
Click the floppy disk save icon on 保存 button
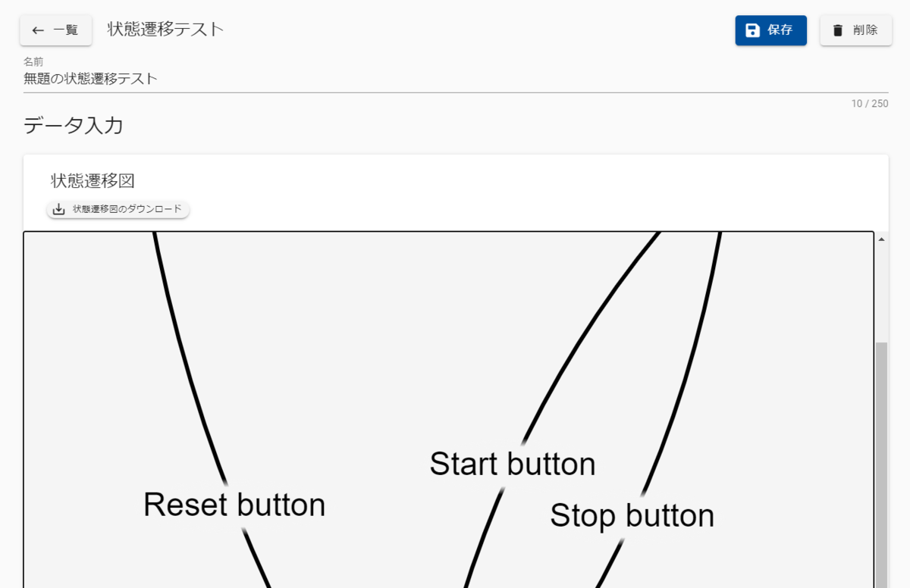(x=752, y=30)
